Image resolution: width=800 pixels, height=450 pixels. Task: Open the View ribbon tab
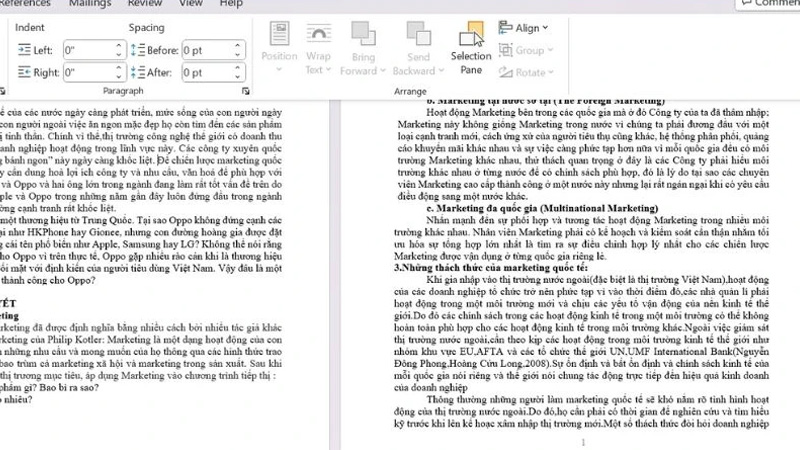tap(191, 4)
